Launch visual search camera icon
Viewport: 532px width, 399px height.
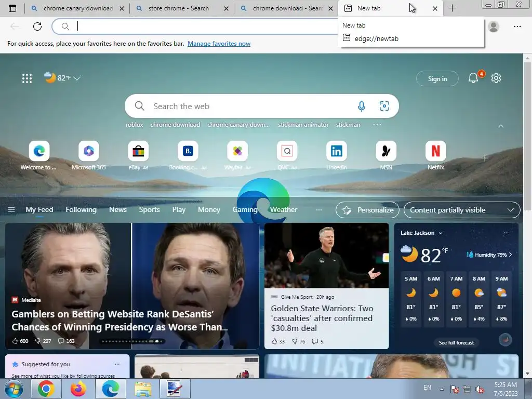tap(384, 106)
